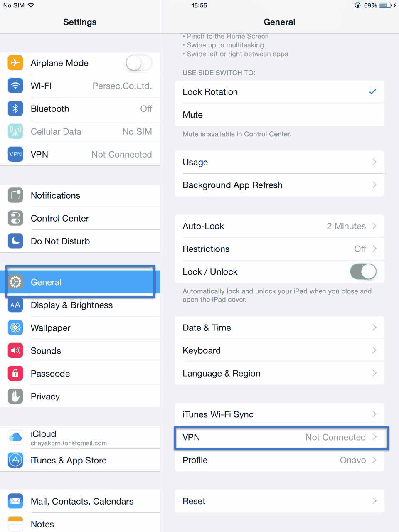Select the Bluetooth icon in sidebar
Screen dimensions: 399x532
coord(15,108)
